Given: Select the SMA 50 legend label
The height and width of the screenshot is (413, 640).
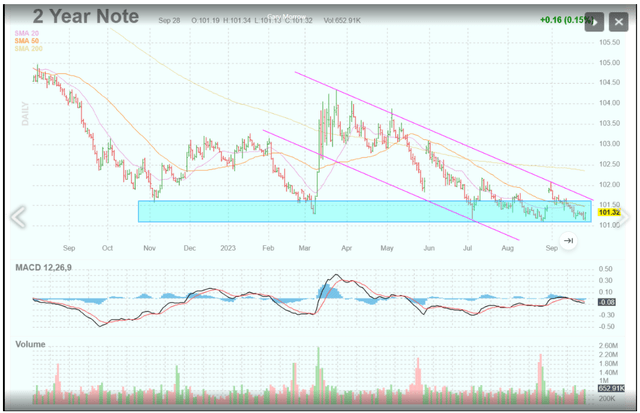Looking at the screenshot, I should 27,41.
